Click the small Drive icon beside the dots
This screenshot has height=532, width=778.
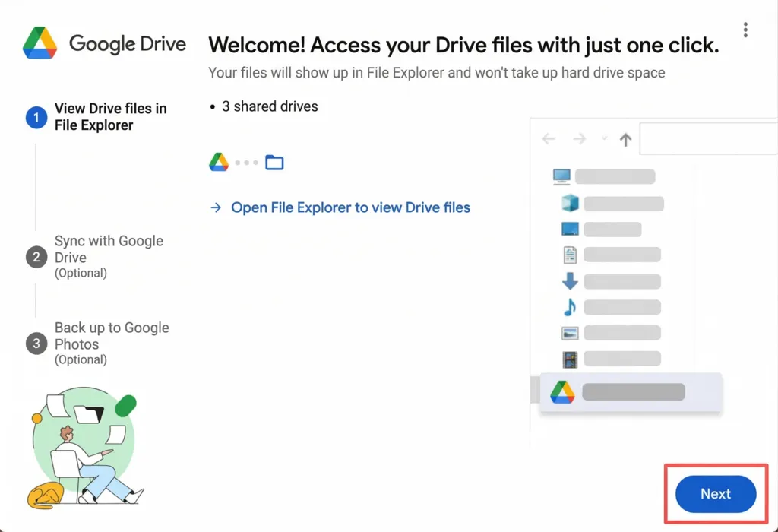(219, 162)
